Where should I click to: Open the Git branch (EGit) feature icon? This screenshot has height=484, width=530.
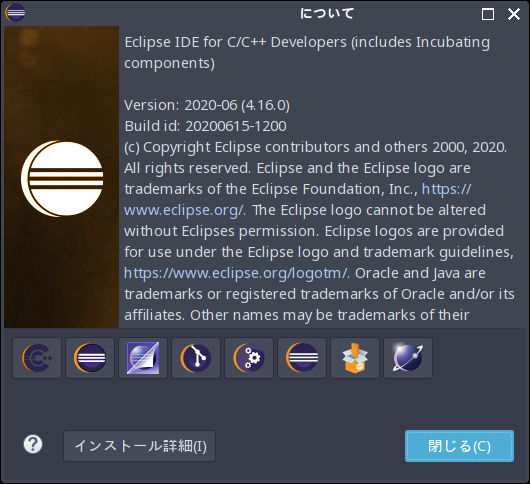(196, 358)
